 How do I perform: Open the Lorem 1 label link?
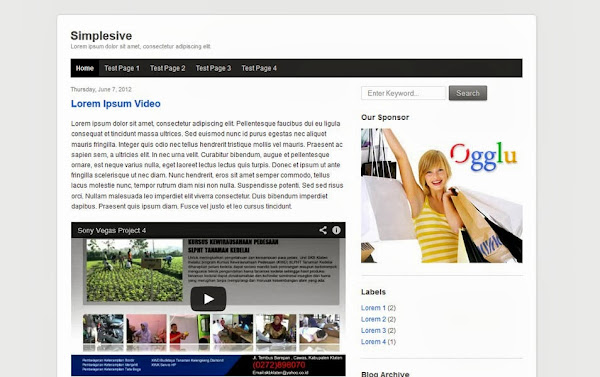pyautogui.click(x=373, y=308)
